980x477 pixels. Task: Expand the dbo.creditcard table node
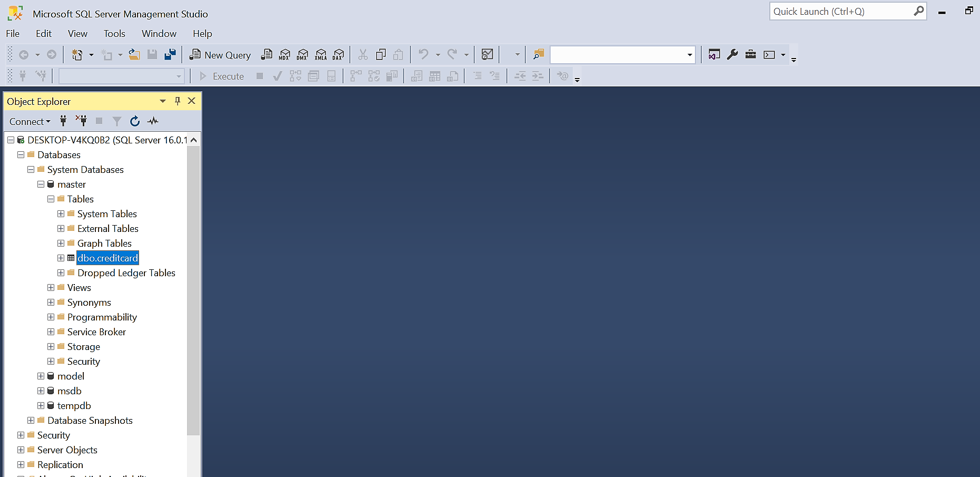(x=61, y=258)
